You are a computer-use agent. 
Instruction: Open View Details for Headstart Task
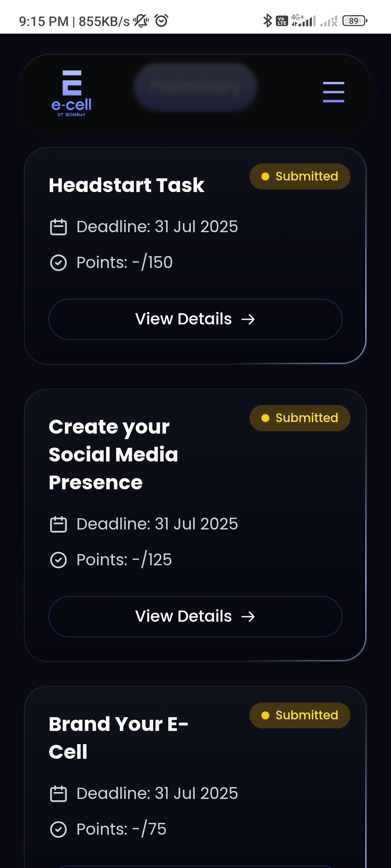(x=195, y=319)
